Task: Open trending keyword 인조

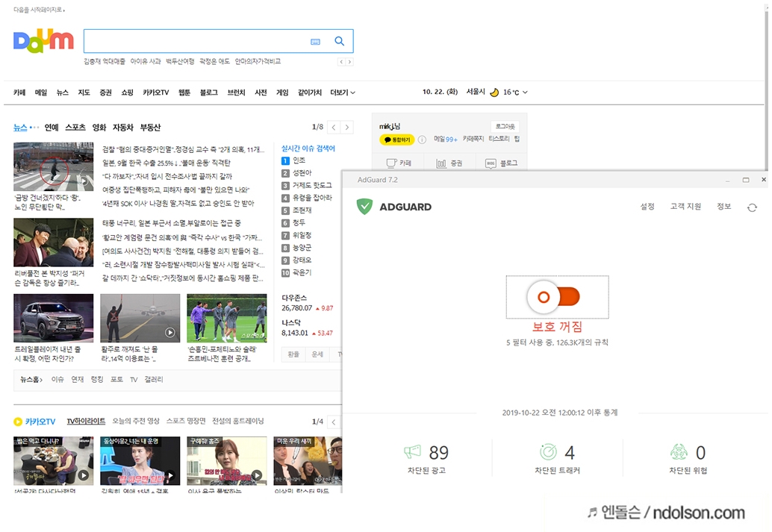Action: pos(299,160)
